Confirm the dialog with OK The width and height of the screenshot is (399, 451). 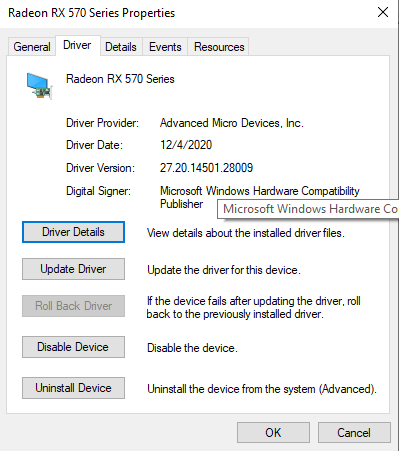tap(273, 433)
